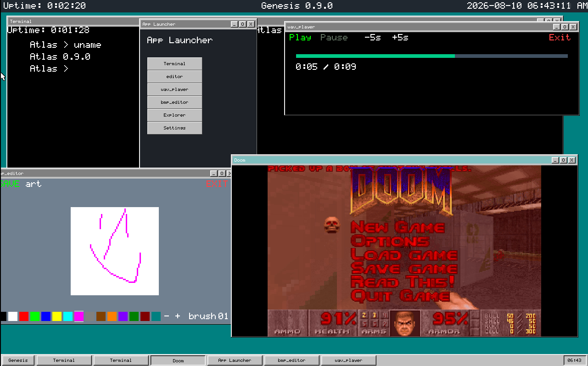Click the 'Atlas 0.9.0' output in Terminal
Screen dimensions: 588x366
(60, 57)
